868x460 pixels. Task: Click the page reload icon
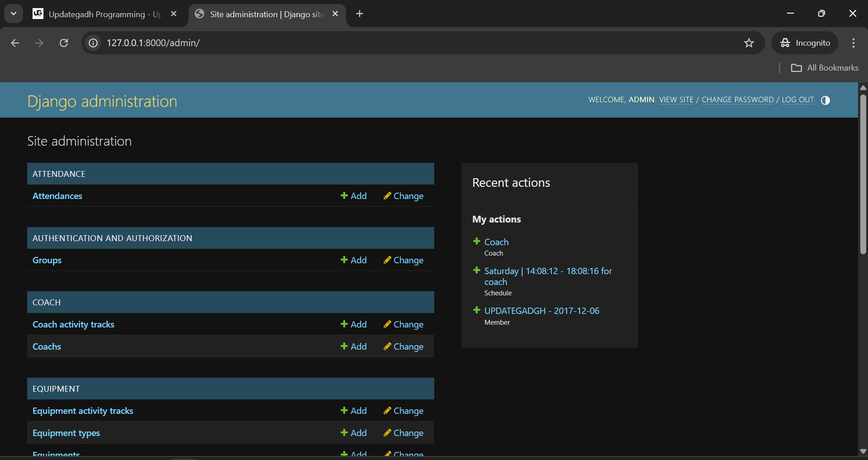point(64,43)
